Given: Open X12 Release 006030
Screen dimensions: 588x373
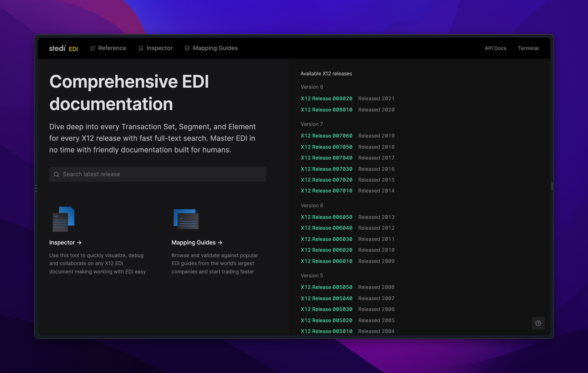Looking at the screenshot, I should point(326,239).
